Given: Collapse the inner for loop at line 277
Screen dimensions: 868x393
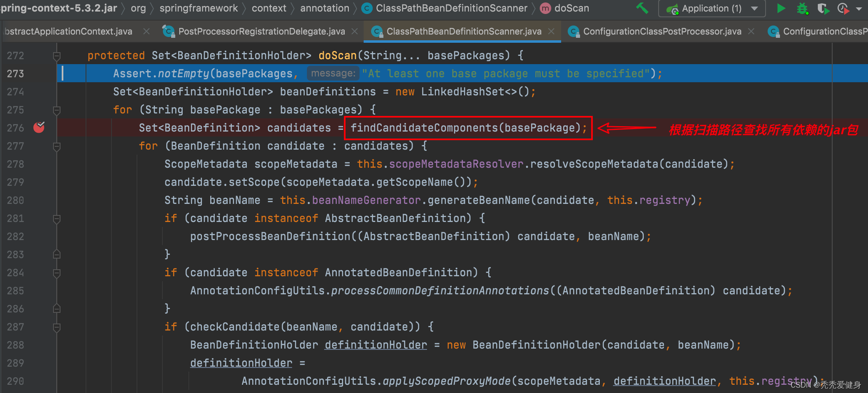Looking at the screenshot, I should click(x=57, y=146).
